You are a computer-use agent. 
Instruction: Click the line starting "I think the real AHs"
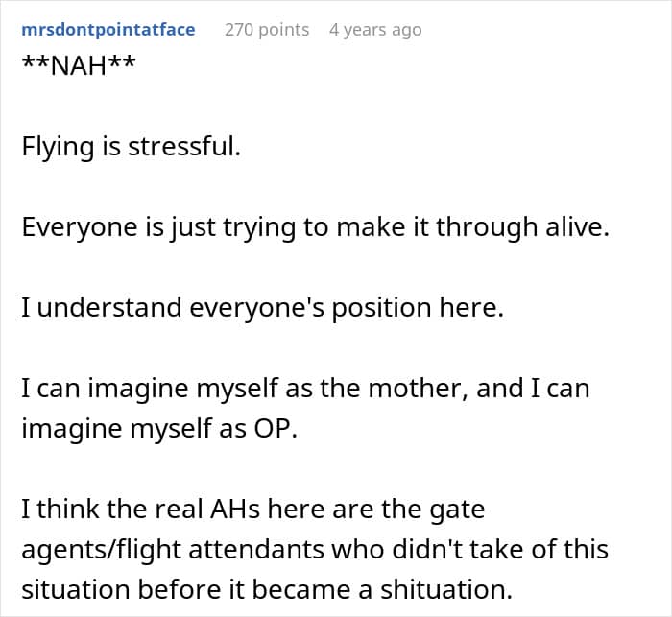pyautogui.click(x=252, y=509)
